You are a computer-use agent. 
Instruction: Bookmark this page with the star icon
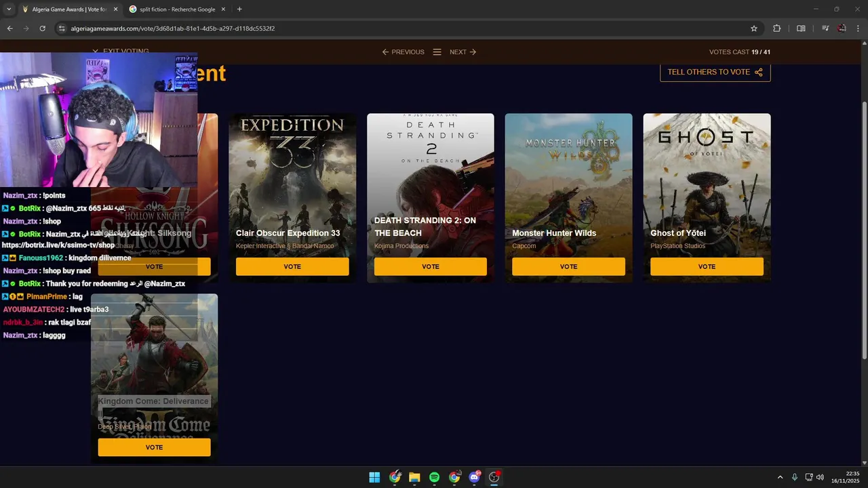click(753, 28)
